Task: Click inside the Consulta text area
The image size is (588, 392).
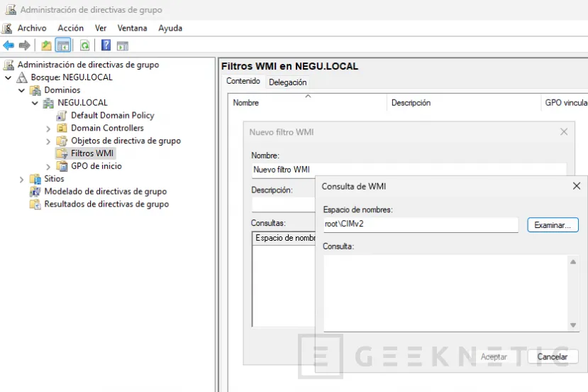Action: tap(446, 293)
